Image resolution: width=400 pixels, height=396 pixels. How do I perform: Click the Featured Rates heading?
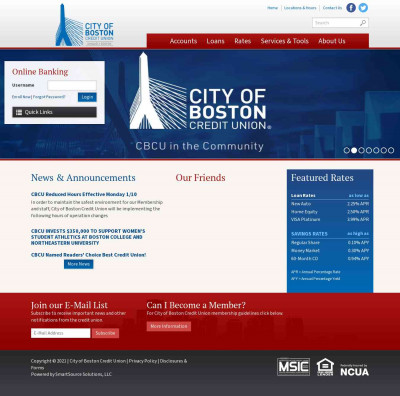click(x=322, y=178)
